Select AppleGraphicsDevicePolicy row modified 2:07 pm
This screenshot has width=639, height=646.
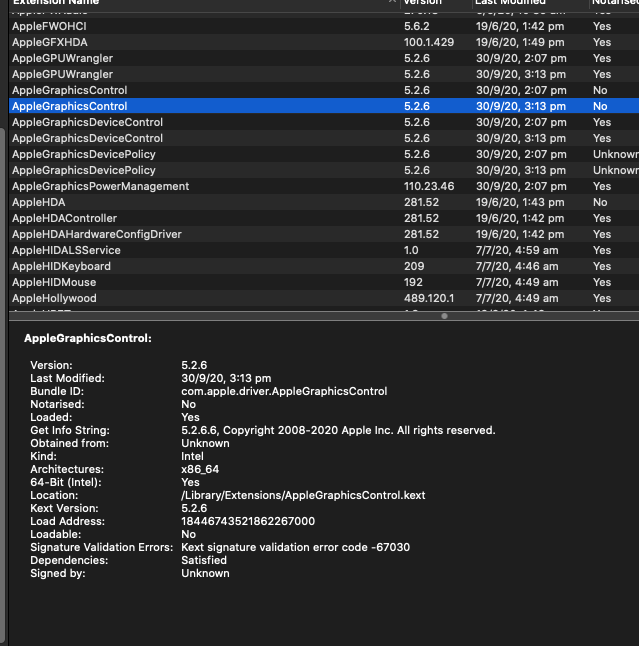point(324,154)
